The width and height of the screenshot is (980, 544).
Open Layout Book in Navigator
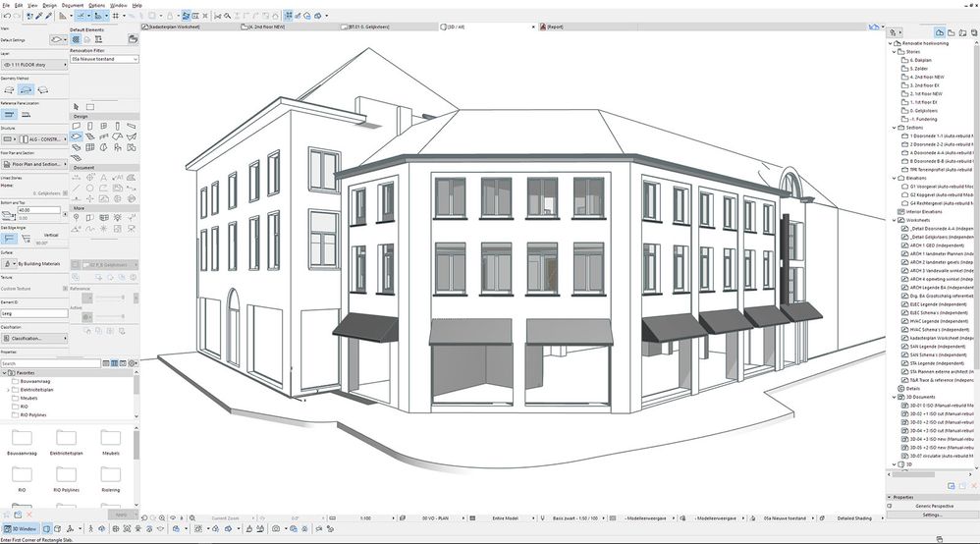click(x=962, y=32)
